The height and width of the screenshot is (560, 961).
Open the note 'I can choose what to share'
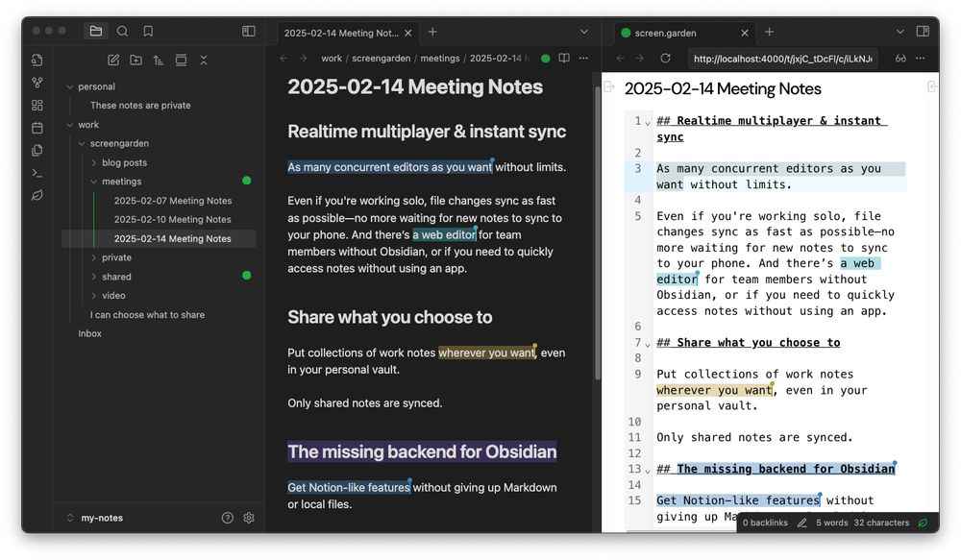(147, 315)
